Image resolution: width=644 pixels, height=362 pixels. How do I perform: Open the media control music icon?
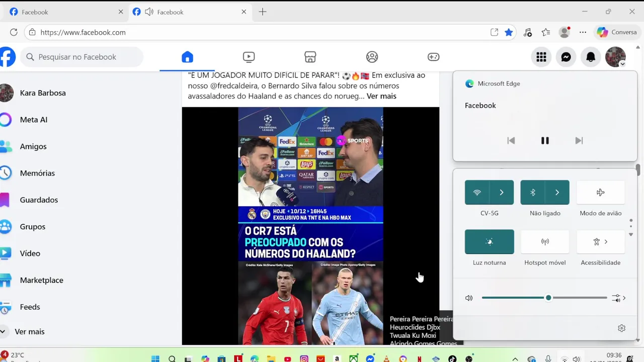point(527,32)
